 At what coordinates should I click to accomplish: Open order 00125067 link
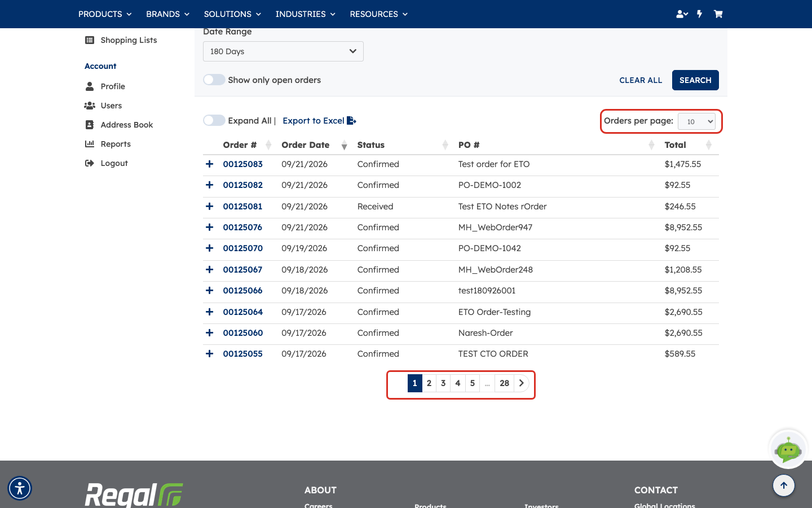coord(242,270)
